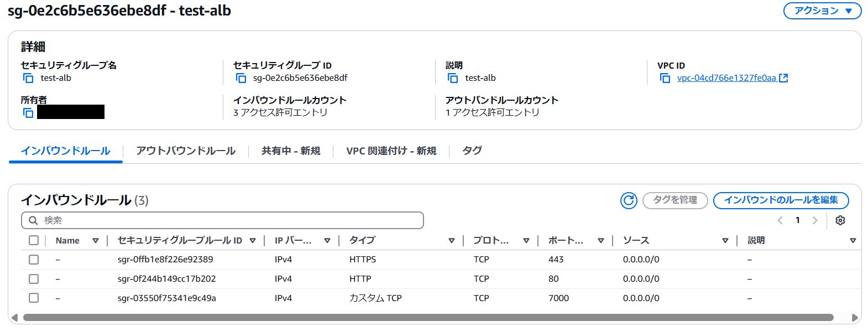The height and width of the screenshot is (331, 868).
Task: Sort by タイプ column arrow
Action: coord(452,241)
